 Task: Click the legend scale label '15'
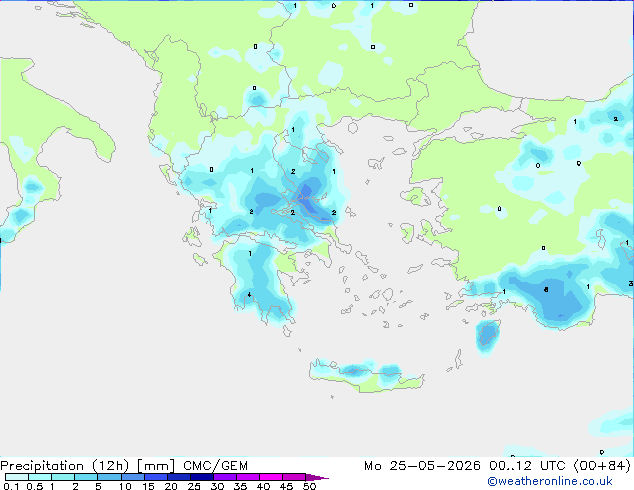(x=148, y=486)
